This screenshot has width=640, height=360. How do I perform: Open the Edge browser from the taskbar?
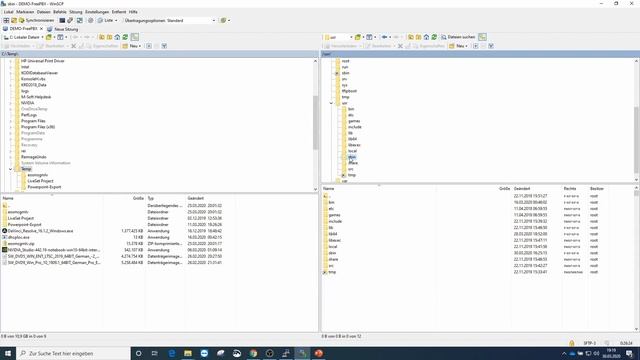171,353
